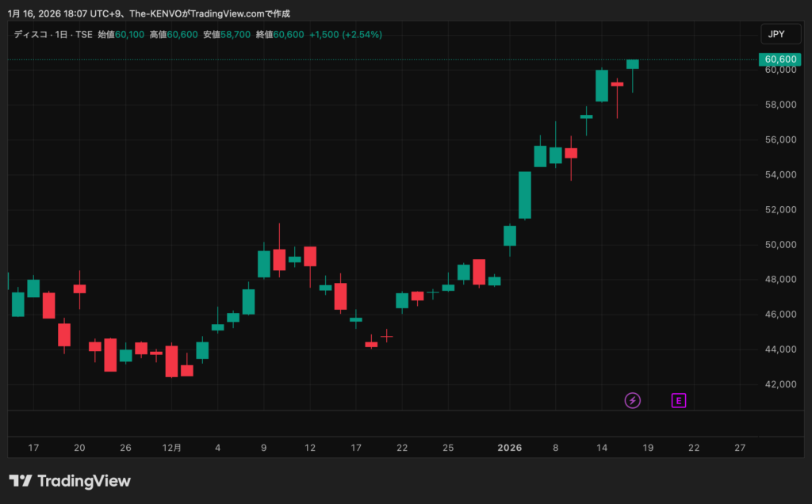Open the JPY currency selector
Viewport: 812px width, 504px height.
[778, 34]
